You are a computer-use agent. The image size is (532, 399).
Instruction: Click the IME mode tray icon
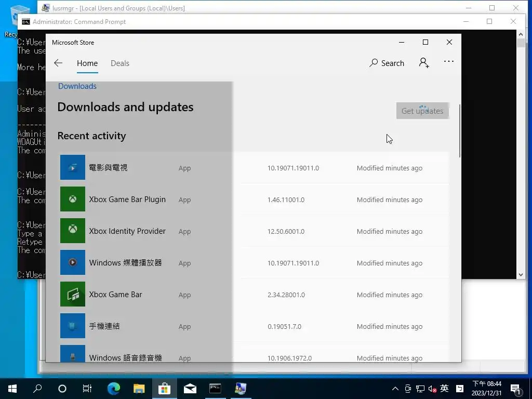pos(460,389)
